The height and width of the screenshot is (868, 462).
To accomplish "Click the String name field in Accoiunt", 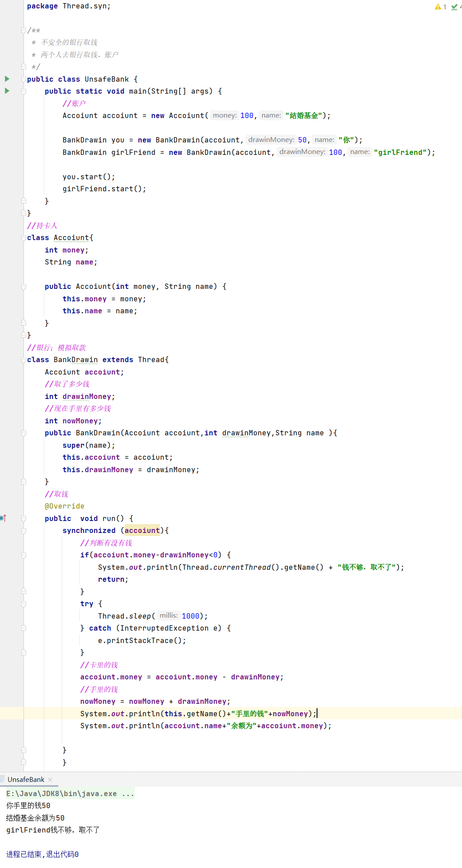I will (71, 262).
